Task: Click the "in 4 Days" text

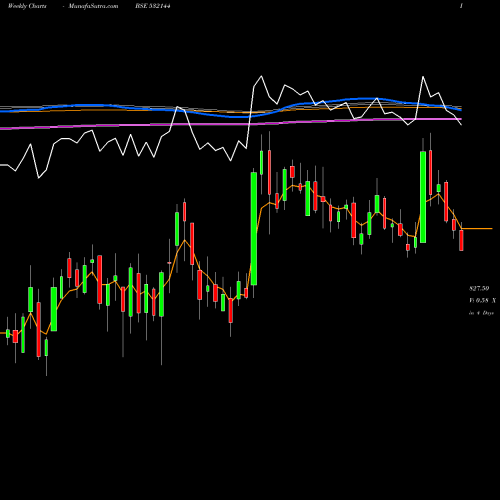Action: point(481,313)
